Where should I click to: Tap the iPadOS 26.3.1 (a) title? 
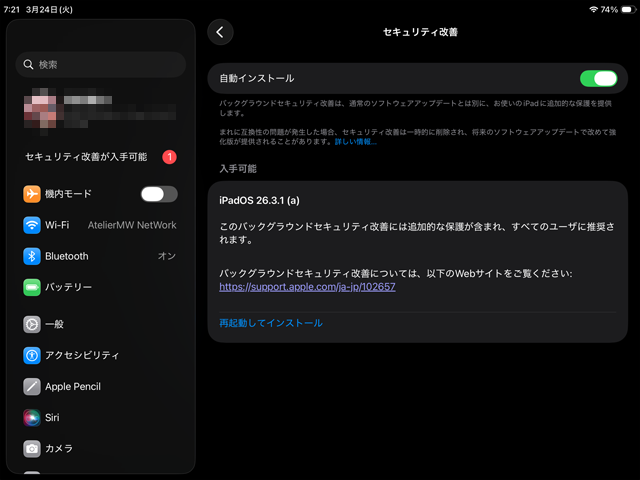(259, 200)
